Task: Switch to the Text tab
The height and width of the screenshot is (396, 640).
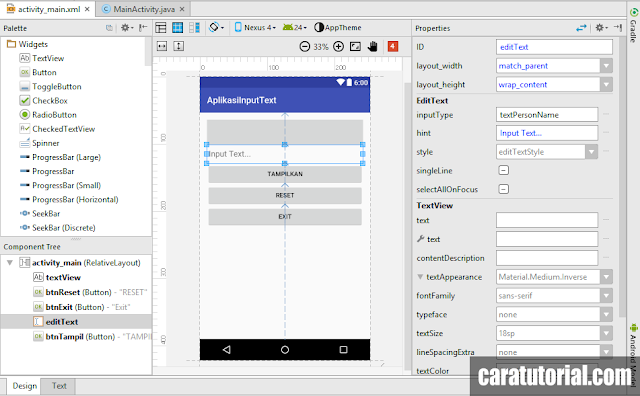Action: pyautogui.click(x=59, y=386)
